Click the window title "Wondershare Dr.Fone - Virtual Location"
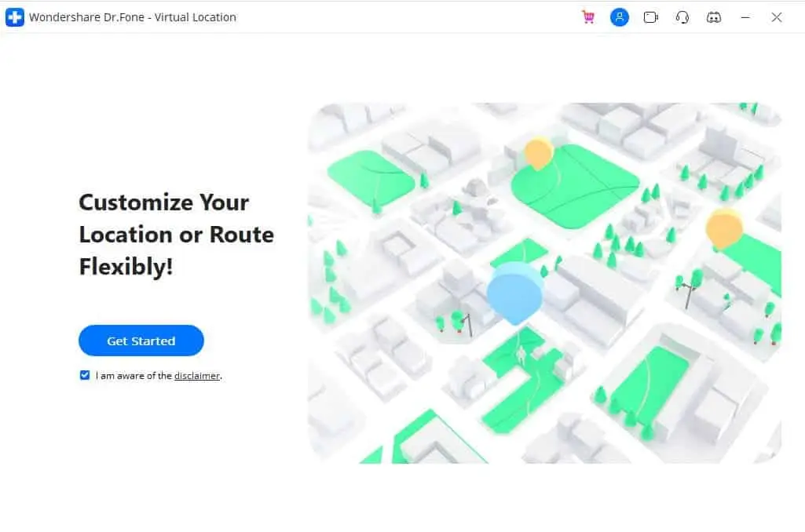This screenshot has width=805, height=532. click(x=133, y=17)
